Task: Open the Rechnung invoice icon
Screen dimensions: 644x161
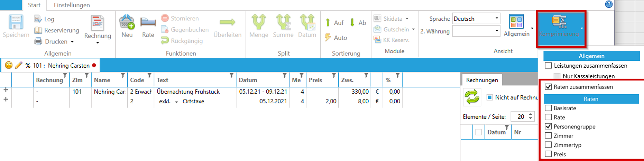Action: point(98,23)
